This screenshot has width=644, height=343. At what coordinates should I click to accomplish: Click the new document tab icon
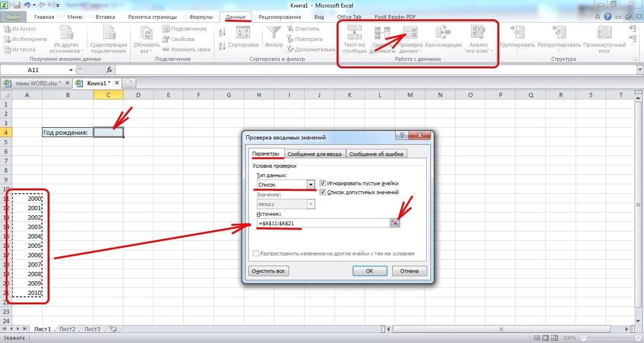coord(128,83)
